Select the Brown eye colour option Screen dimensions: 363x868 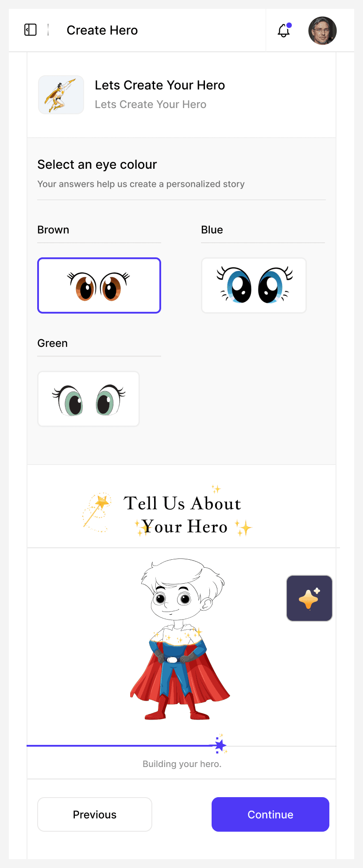pyautogui.click(x=99, y=286)
